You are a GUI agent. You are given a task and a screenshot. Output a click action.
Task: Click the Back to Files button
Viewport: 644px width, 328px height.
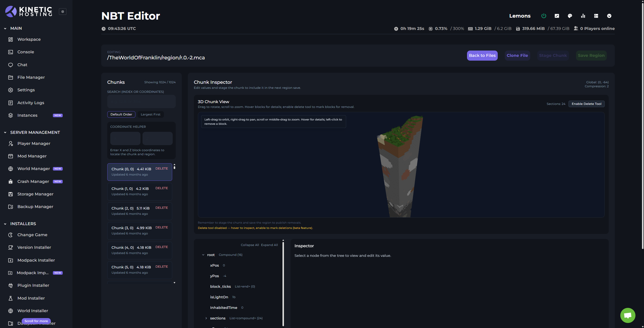482,56
